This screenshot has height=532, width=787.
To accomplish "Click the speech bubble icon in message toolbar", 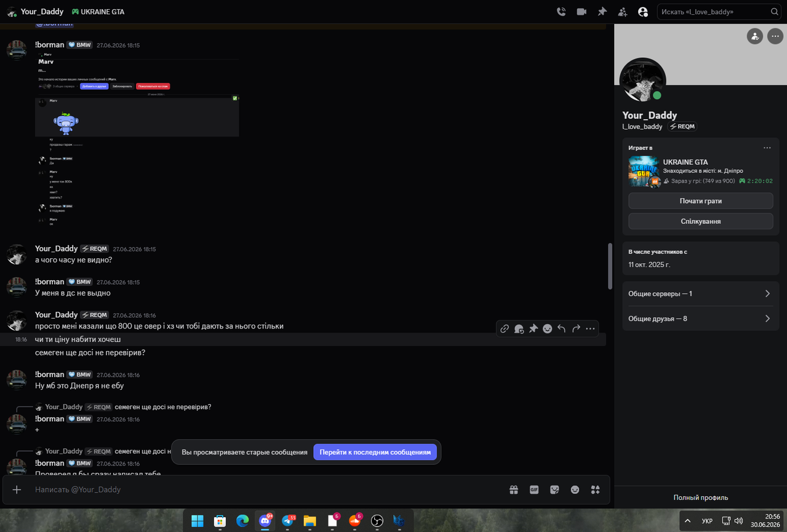I will click(519, 329).
